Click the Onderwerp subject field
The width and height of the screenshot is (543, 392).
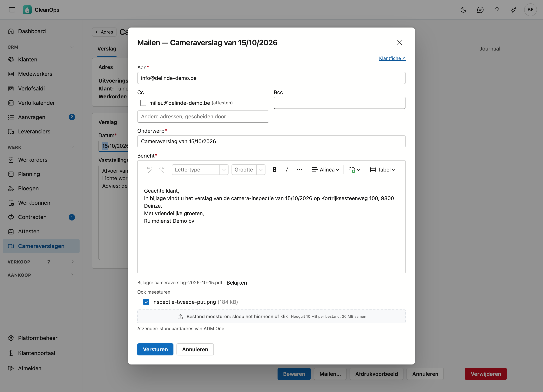click(271, 141)
